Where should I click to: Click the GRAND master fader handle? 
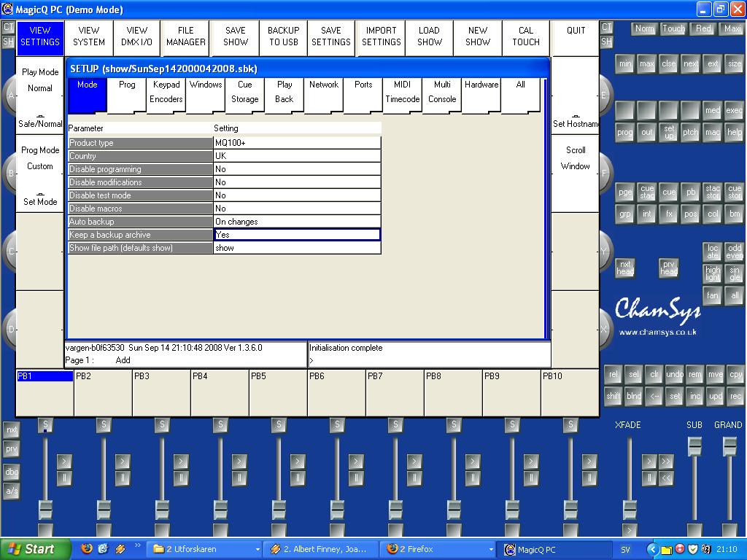pyautogui.click(x=729, y=446)
